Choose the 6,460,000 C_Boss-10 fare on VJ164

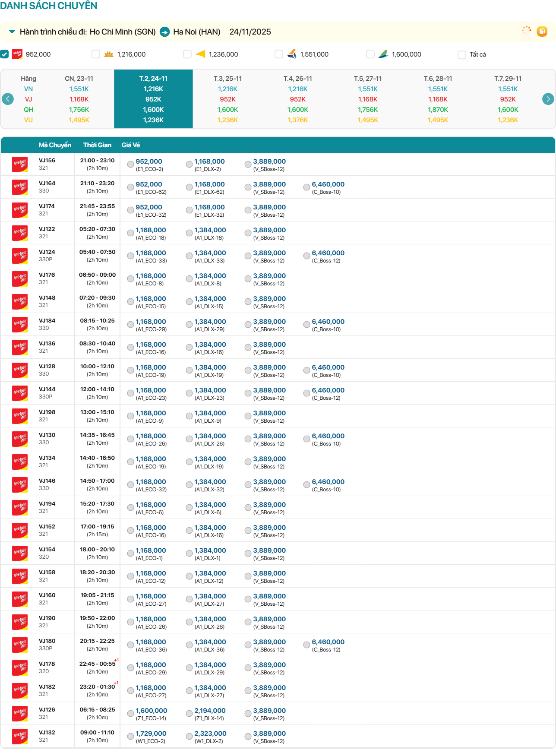pos(306,187)
